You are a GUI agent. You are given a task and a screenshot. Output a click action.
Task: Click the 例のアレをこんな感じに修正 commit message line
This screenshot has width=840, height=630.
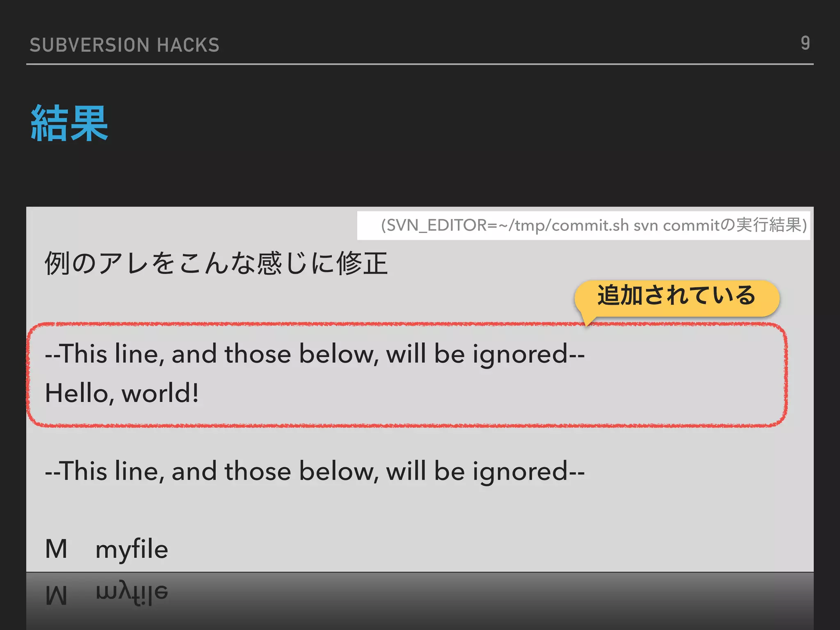click(216, 263)
